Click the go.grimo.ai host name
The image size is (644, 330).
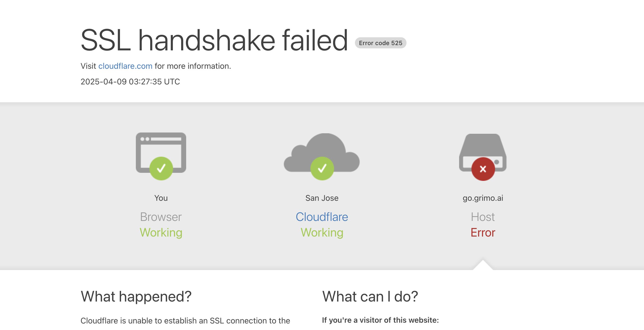point(483,198)
